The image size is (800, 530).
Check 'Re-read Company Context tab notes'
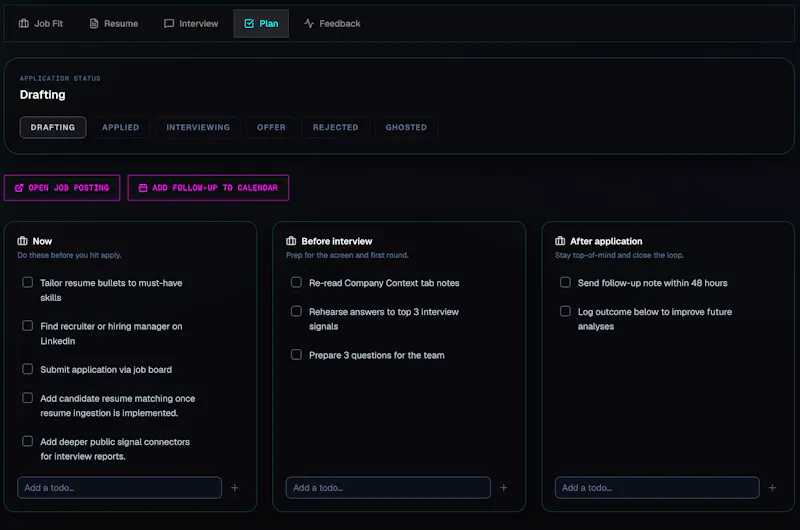pos(296,283)
